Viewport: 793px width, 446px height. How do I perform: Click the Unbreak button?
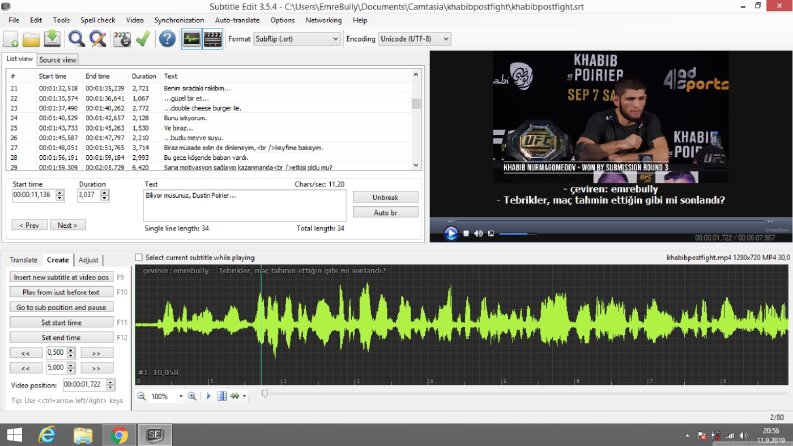(385, 197)
